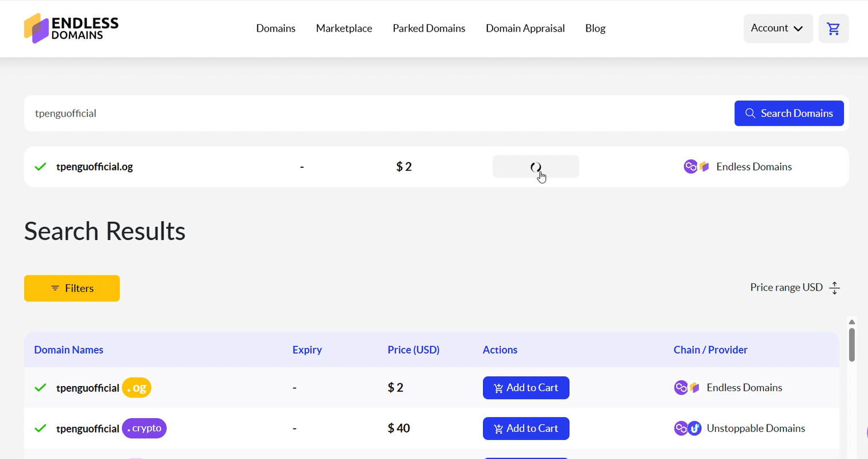Click Unstoppable Domains provider icon
The height and width of the screenshot is (459, 868).
[695, 429]
